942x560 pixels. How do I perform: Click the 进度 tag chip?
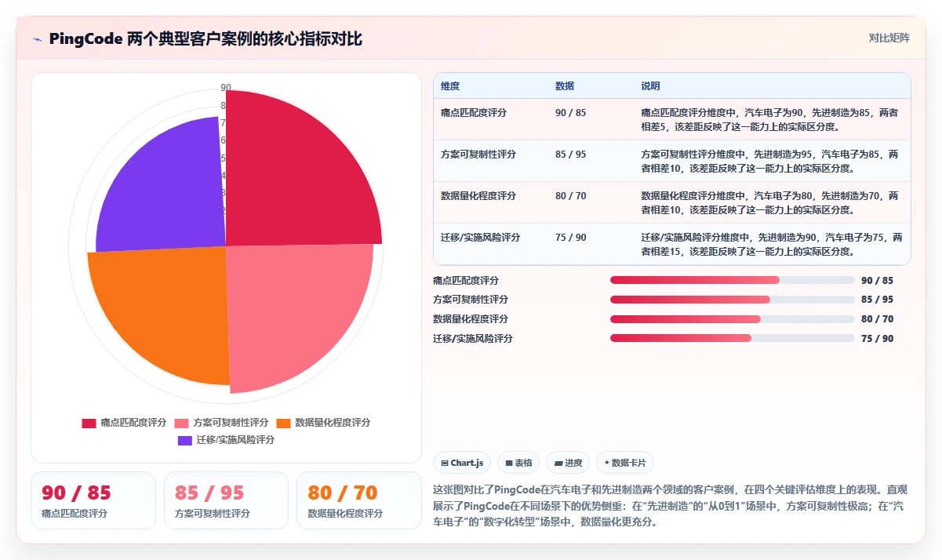[568, 463]
